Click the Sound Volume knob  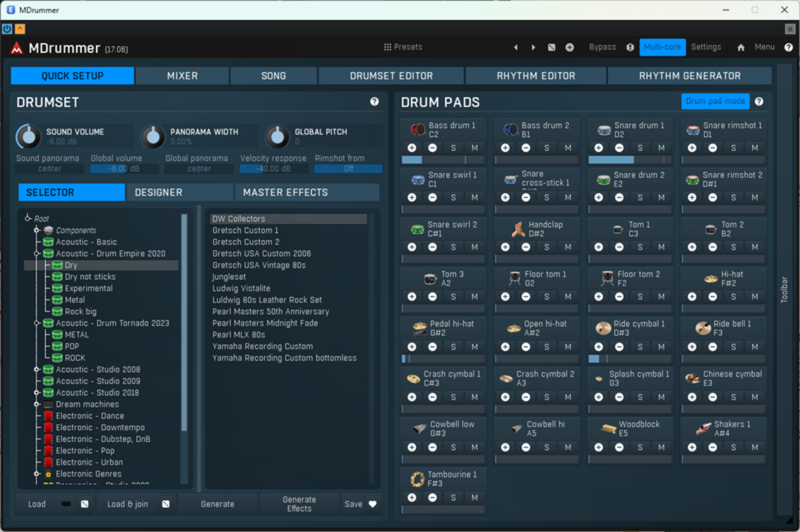click(28, 137)
